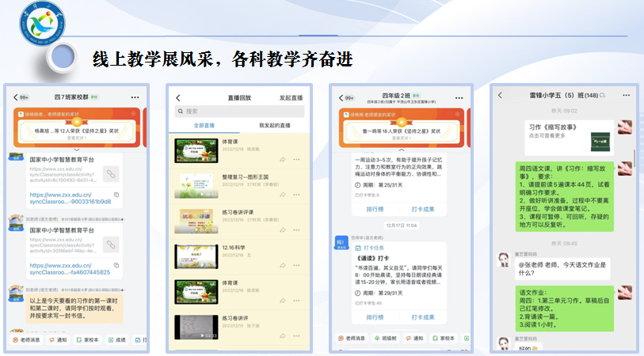
Task: Open three-dot menu in 四7班家校群 header
Action: pos(135,97)
